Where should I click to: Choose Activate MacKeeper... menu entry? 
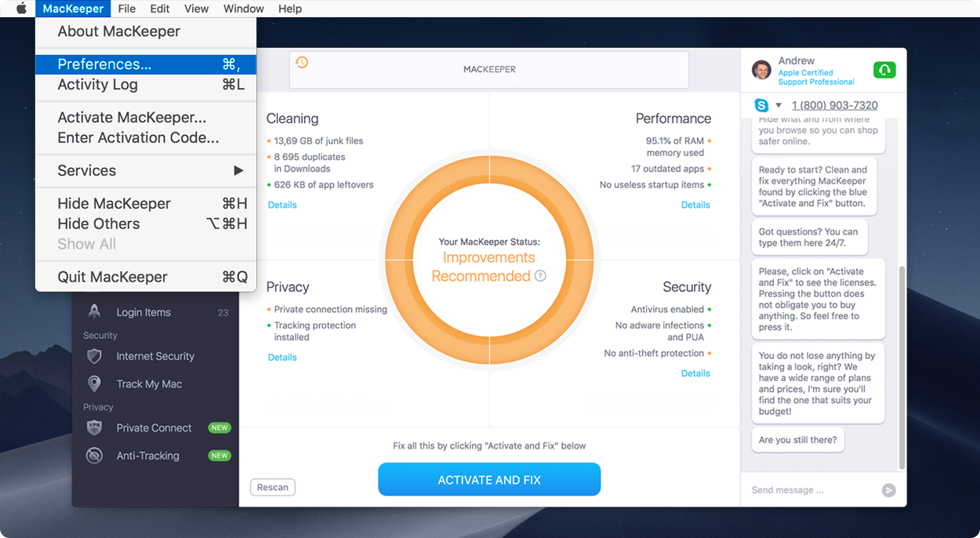pos(146,118)
